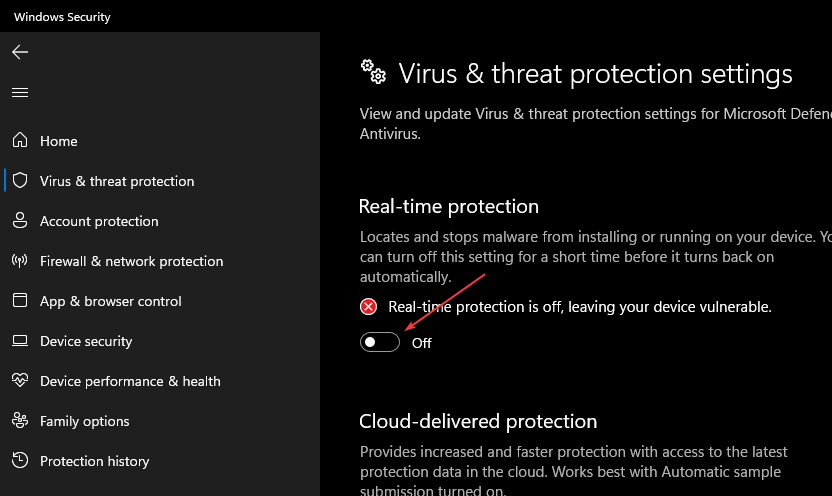
Task: Click the red error X status icon
Action: (x=368, y=307)
